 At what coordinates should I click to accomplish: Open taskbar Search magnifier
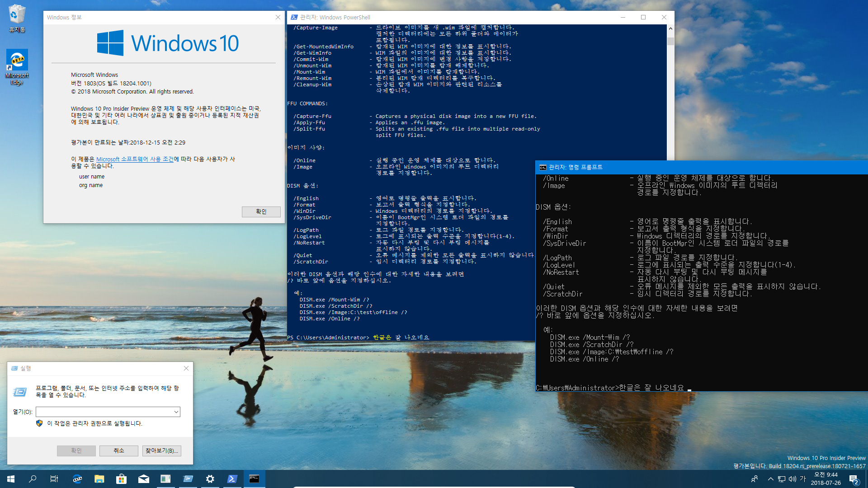click(x=33, y=479)
